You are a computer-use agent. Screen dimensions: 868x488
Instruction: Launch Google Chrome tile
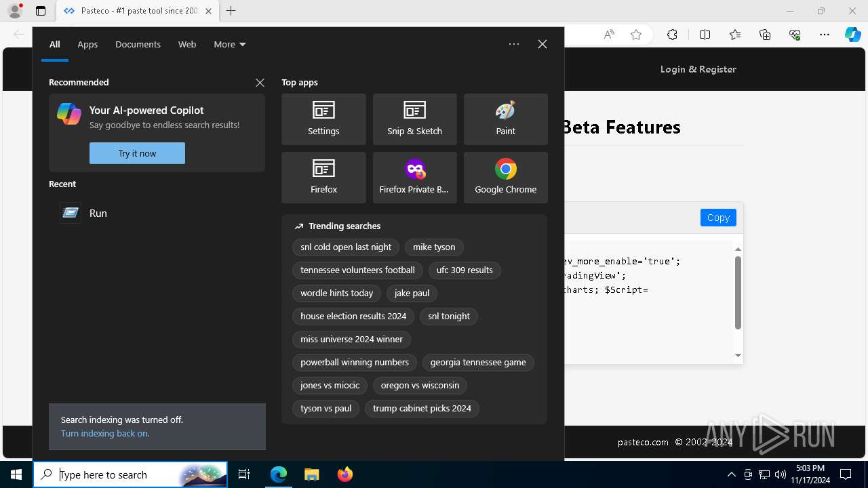505,178
